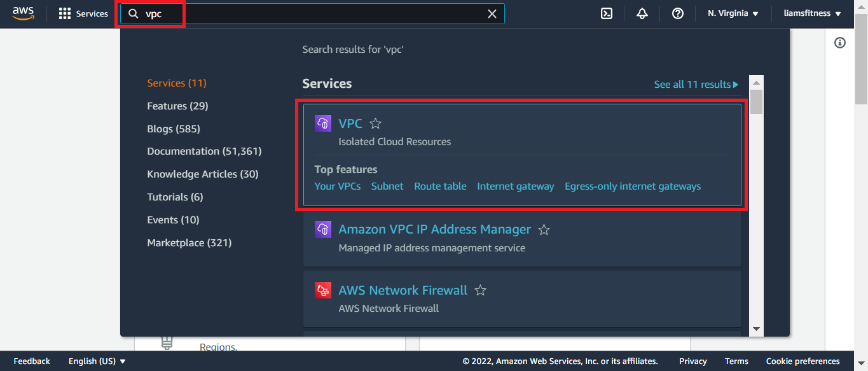The image size is (868, 371).
Task: Star the Amazon VPC IP Address Manager
Action: [544, 230]
